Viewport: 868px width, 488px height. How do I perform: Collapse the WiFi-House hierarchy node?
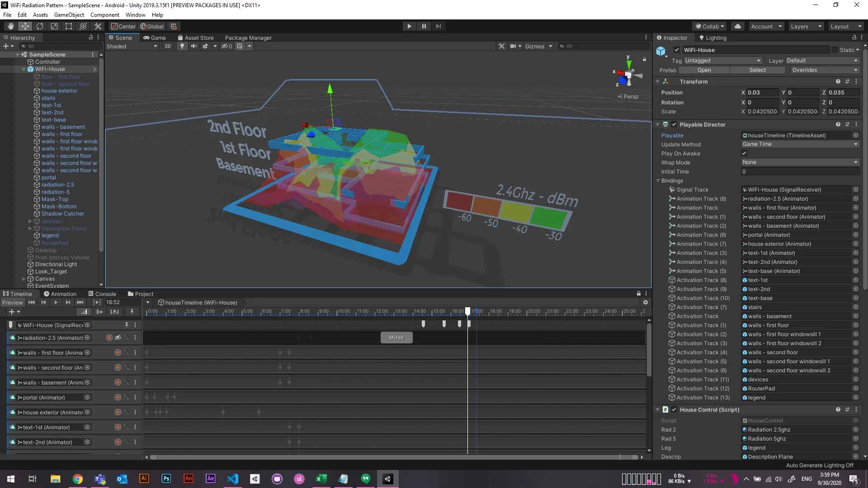click(24, 69)
